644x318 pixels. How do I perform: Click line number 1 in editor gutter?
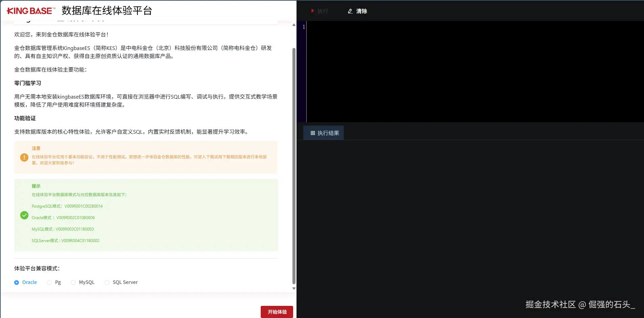click(x=304, y=27)
